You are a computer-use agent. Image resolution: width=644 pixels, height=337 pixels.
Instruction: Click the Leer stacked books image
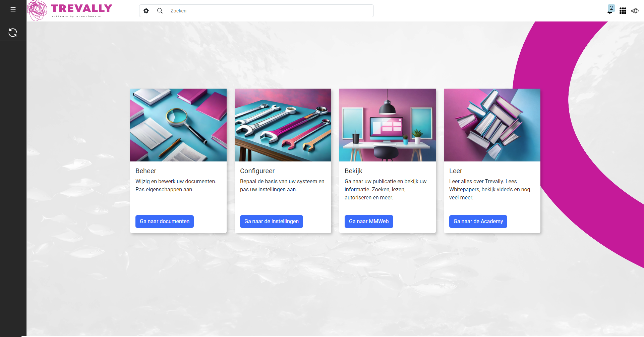(492, 125)
